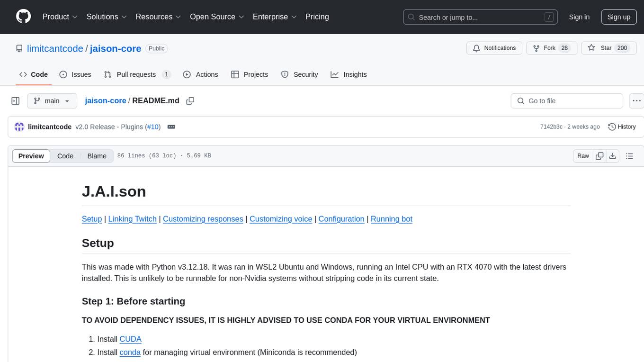Click the 'Step 1: Before starting' heading

pyautogui.click(x=134, y=301)
